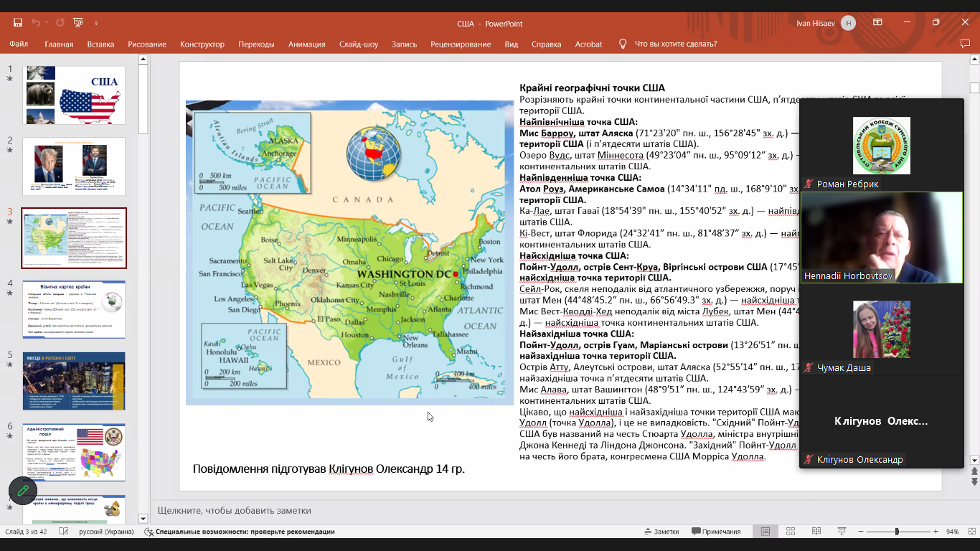Image resolution: width=980 pixels, height=551 pixels.
Task: Launch Slide Show view from status bar
Action: [x=840, y=532]
